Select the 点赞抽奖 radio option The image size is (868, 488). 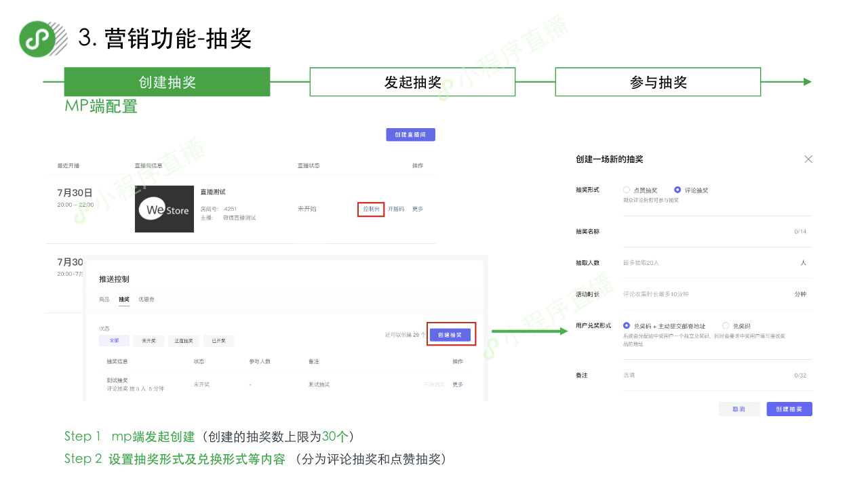point(627,190)
